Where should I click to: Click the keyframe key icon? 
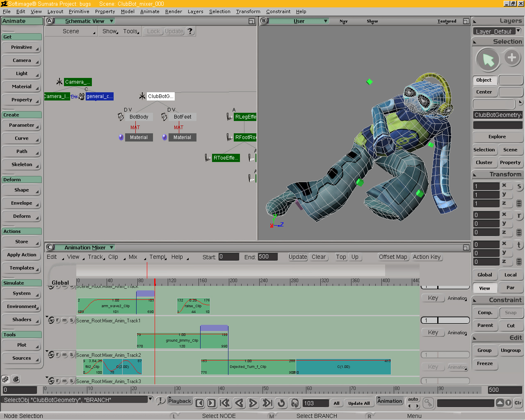(x=428, y=403)
